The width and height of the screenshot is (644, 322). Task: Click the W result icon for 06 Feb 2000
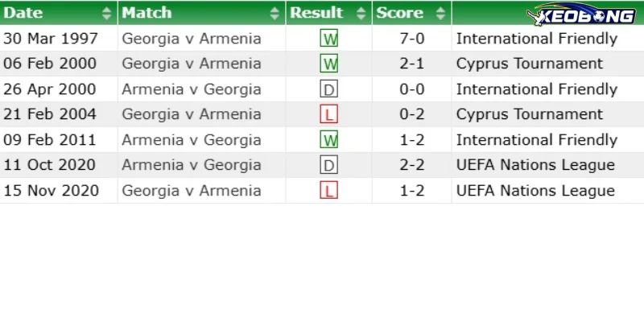pos(328,64)
